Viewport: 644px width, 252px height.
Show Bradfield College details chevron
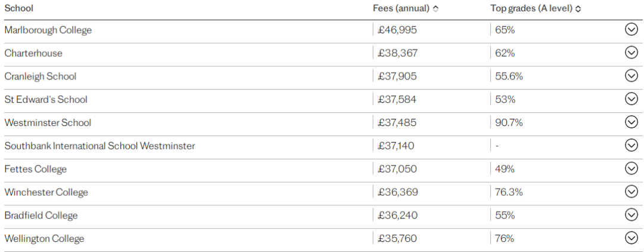click(x=631, y=214)
